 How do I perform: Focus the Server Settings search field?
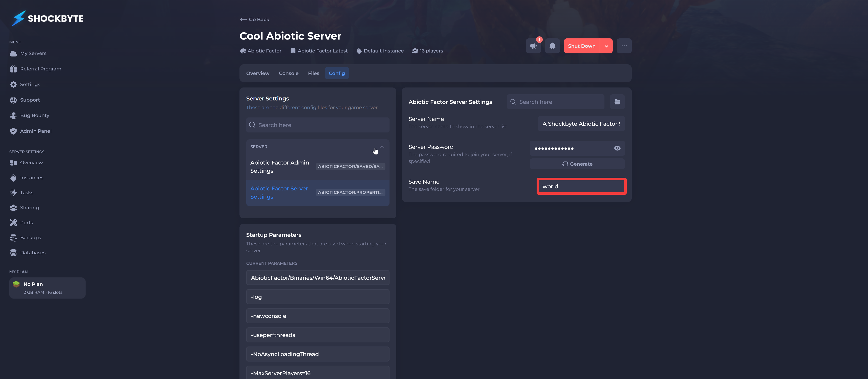click(x=318, y=125)
